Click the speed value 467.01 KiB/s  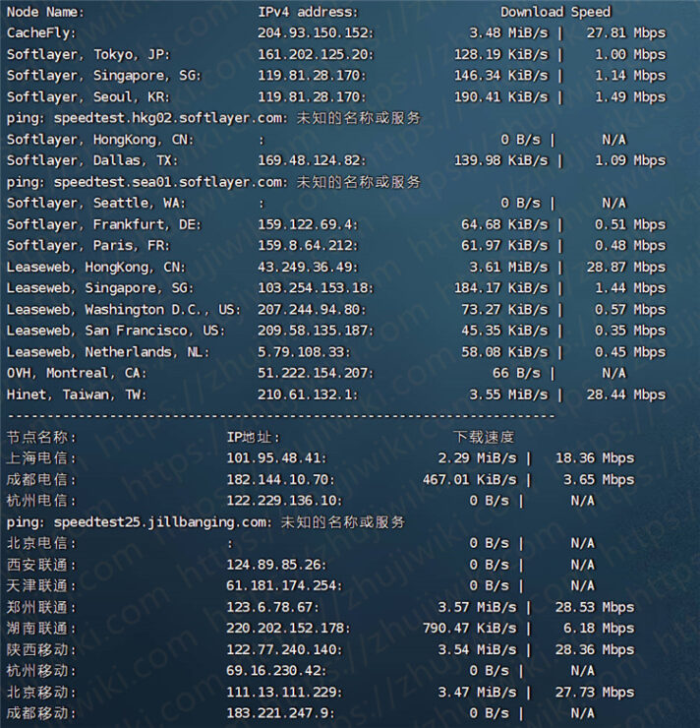469,480
